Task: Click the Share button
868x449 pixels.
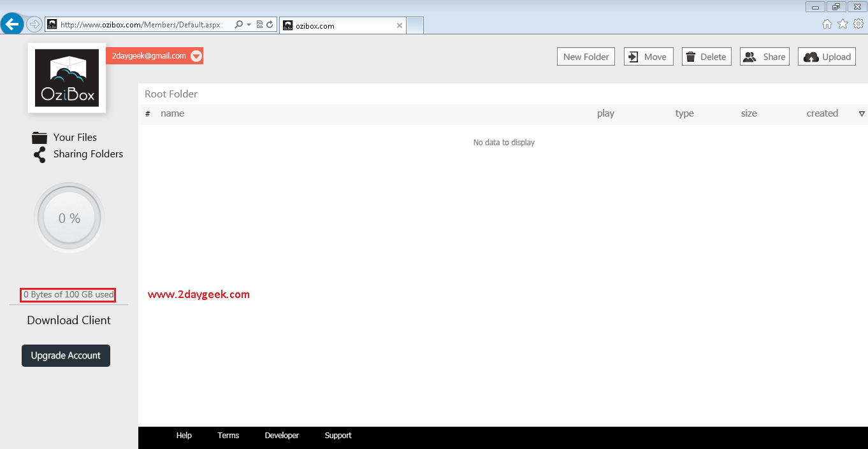Action: [x=765, y=56]
